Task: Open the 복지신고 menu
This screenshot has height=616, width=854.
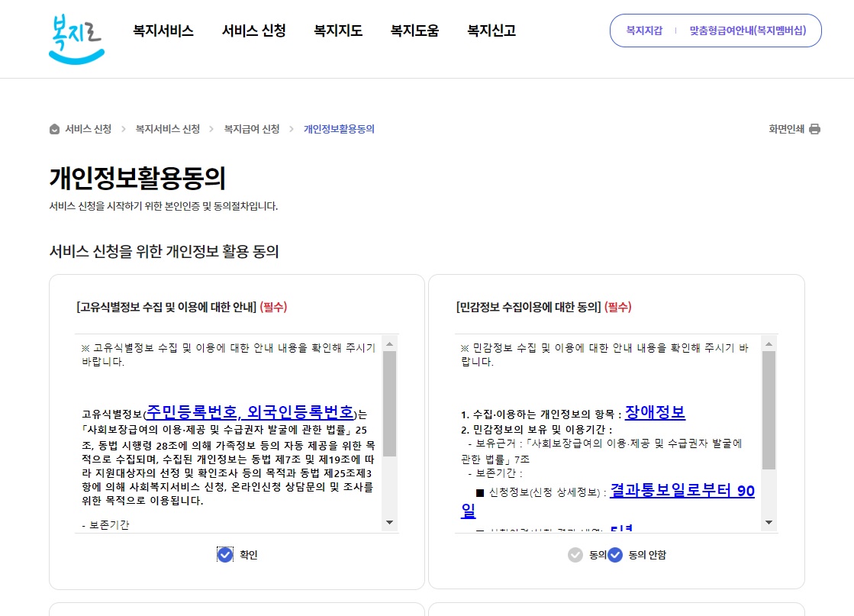Action: click(x=490, y=31)
